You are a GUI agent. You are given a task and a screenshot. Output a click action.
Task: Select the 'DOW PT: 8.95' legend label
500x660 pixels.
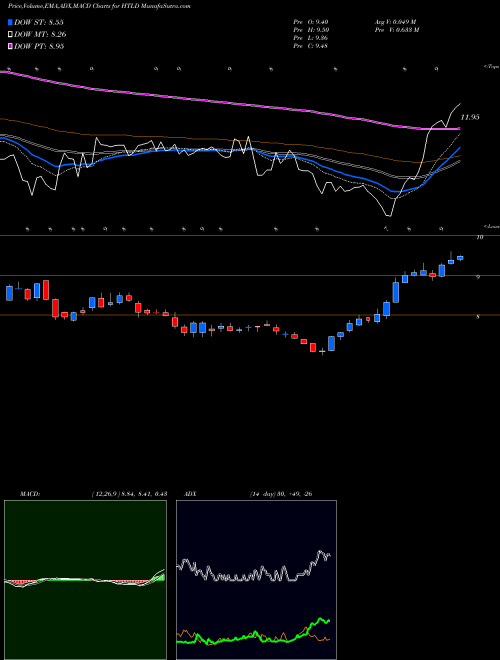tap(39, 46)
